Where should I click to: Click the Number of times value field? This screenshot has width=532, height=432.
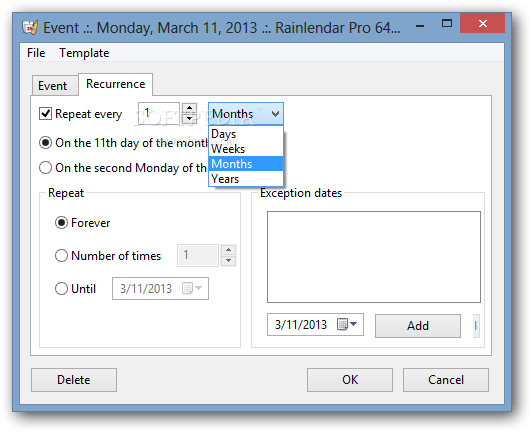(x=198, y=255)
